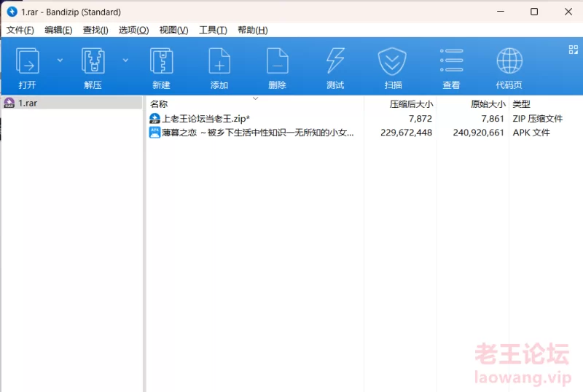The height and width of the screenshot is (392, 583).
Task: Sort by the 名称 column header
Action: (159, 104)
